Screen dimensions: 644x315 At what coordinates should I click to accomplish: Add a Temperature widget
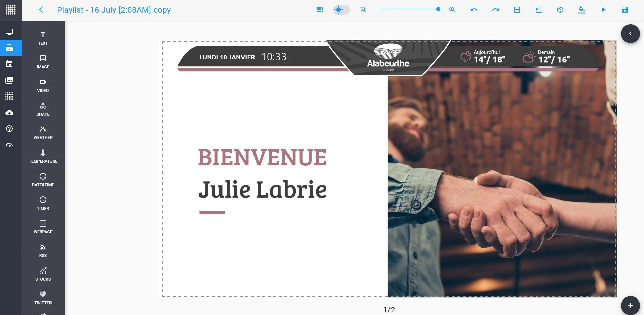(x=43, y=156)
